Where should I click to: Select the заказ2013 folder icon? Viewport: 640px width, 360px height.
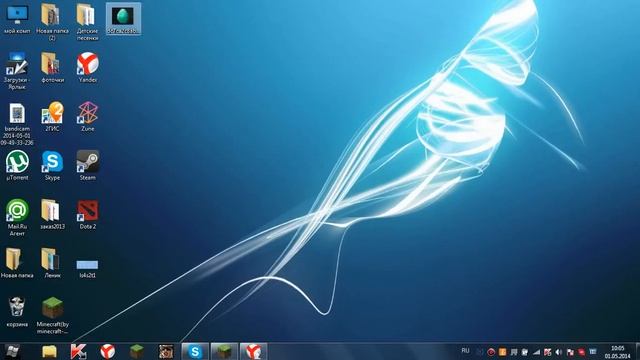pos(52,214)
